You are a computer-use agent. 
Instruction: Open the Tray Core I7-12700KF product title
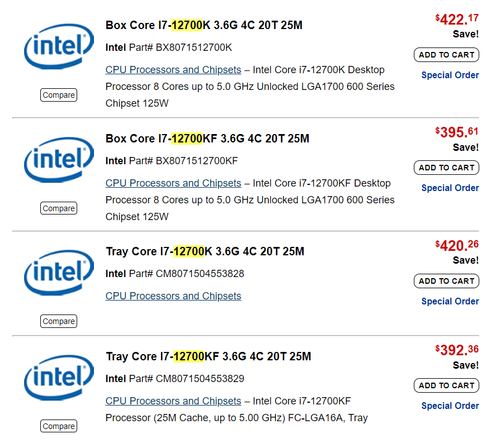[x=209, y=356]
